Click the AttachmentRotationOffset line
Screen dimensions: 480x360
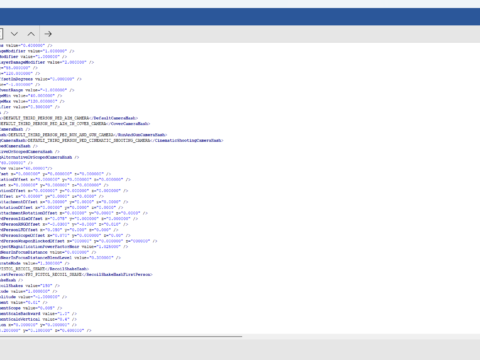tap(74, 213)
